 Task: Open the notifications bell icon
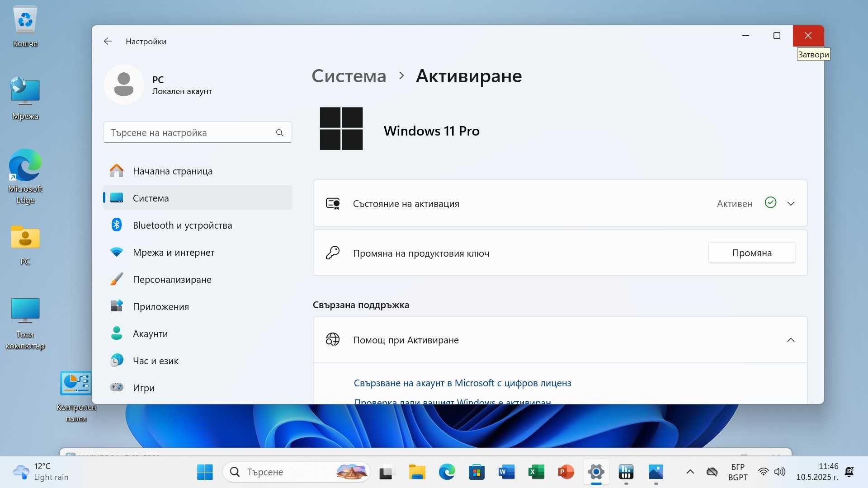[x=849, y=472]
